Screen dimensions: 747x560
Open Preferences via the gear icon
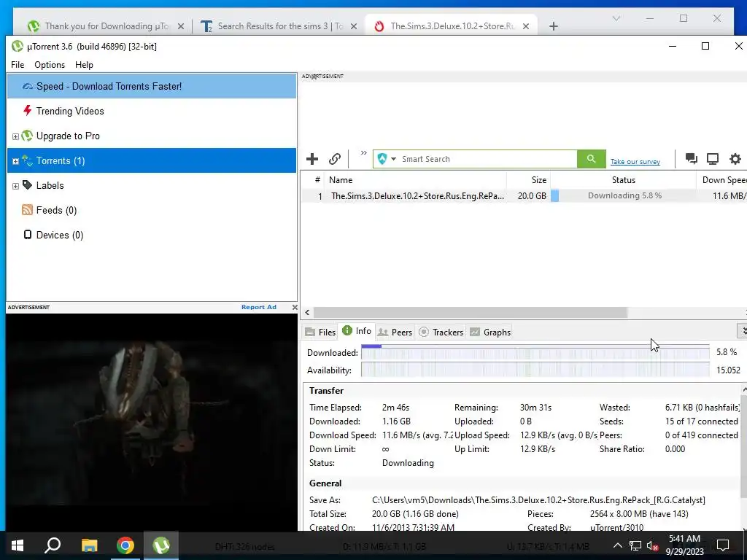point(735,158)
